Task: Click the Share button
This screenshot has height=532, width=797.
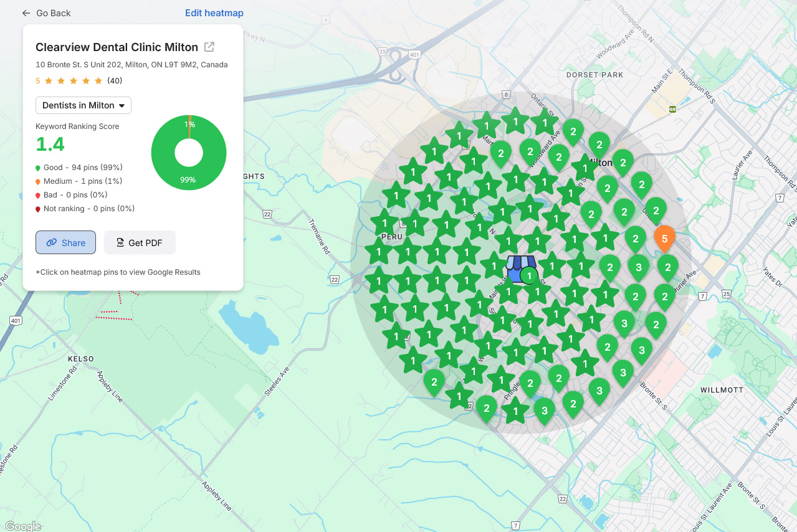Action: pos(65,243)
